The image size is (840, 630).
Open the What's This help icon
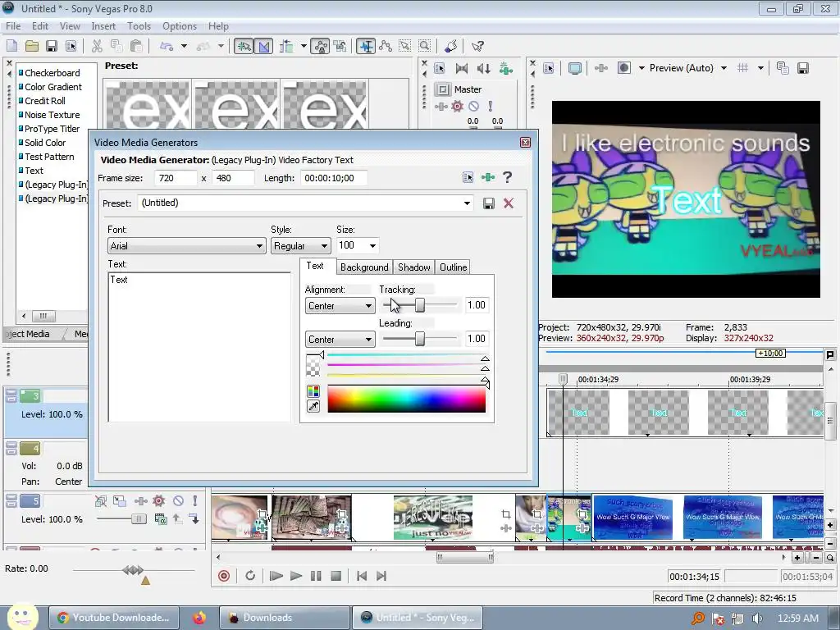coord(477,46)
